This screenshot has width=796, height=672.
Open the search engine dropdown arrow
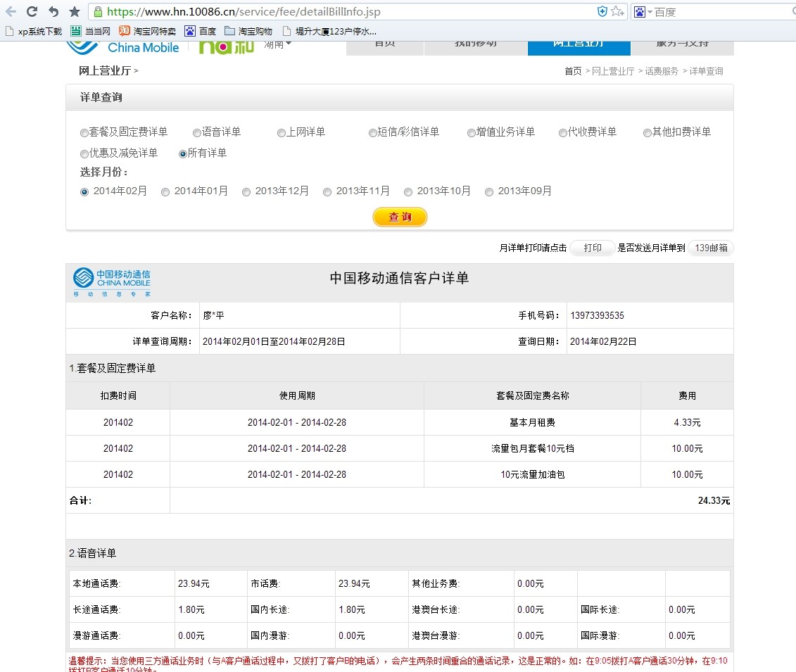click(650, 12)
